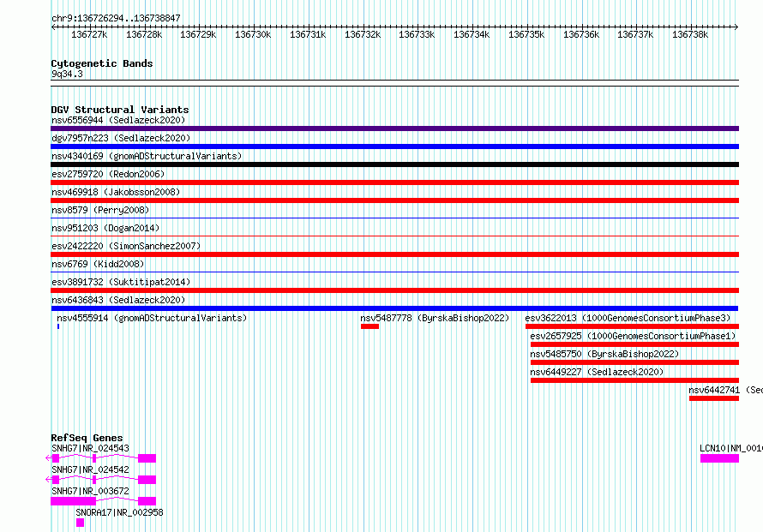The width and height of the screenshot is (763, 532).
Task: Click the short red nsv5487778 bar
Action: click(369, 326)
